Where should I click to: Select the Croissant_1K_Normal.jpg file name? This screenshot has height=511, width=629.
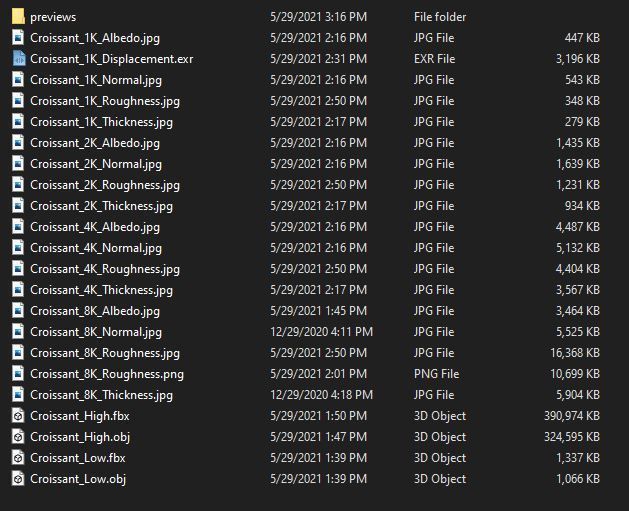click(95, 80)
